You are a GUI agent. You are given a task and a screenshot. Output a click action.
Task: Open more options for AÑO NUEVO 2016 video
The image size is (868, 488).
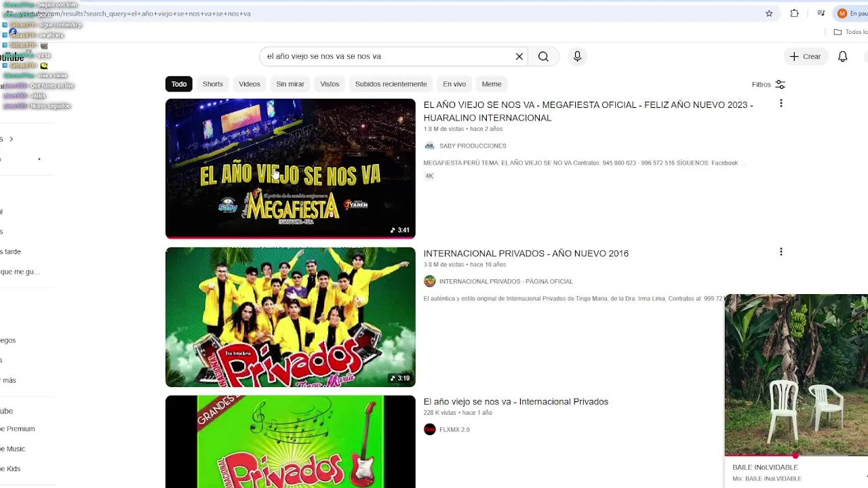(x=781, y=252)
